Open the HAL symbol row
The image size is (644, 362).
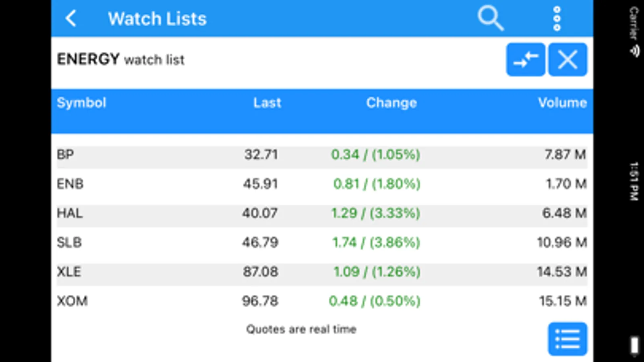(x=70, y=213)
